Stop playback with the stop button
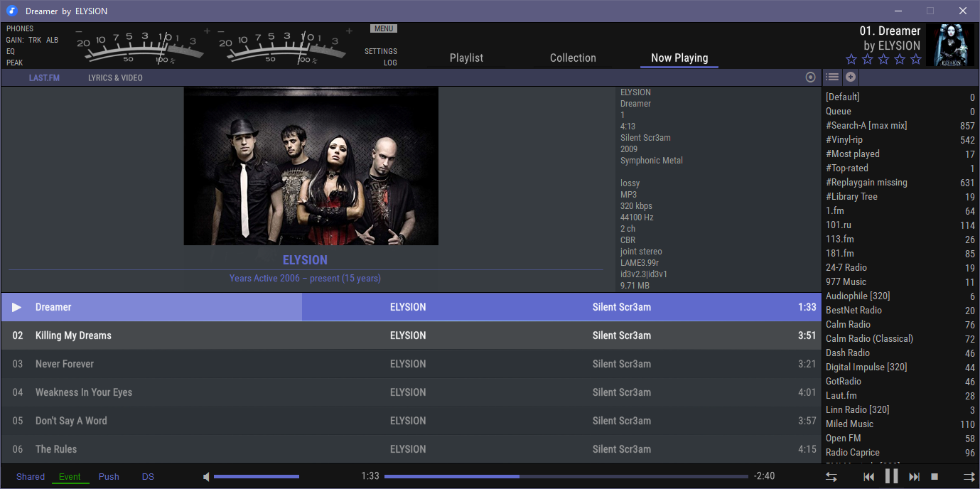The height and width of the screenshot is (489, 980). pos(935,477)
